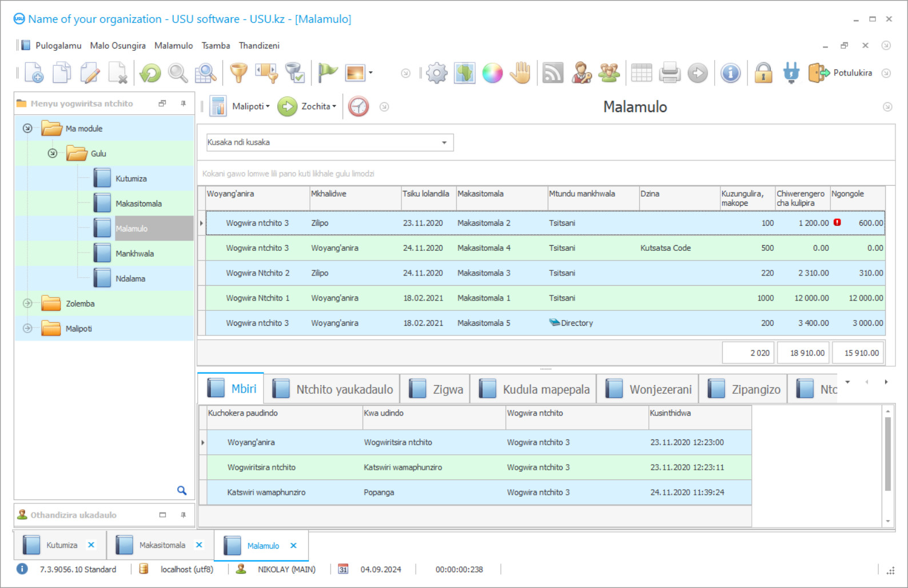Image resolution: width=908 pixels, height=588 pixels.
Task: Click the magnifier search icon in toolbar
Action: click(x=178, y=73)
